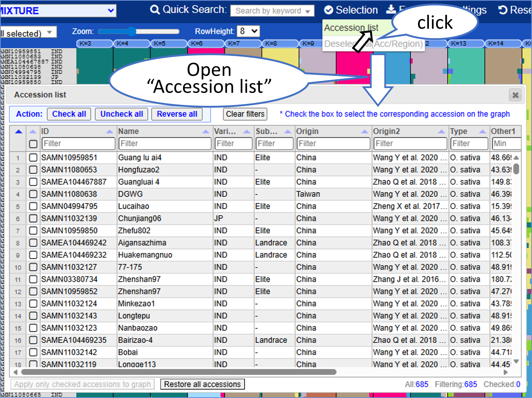Select the K=14 tab
Image resolution: width=532 pixels, height=398 pixels.
[x=503, y=44]
